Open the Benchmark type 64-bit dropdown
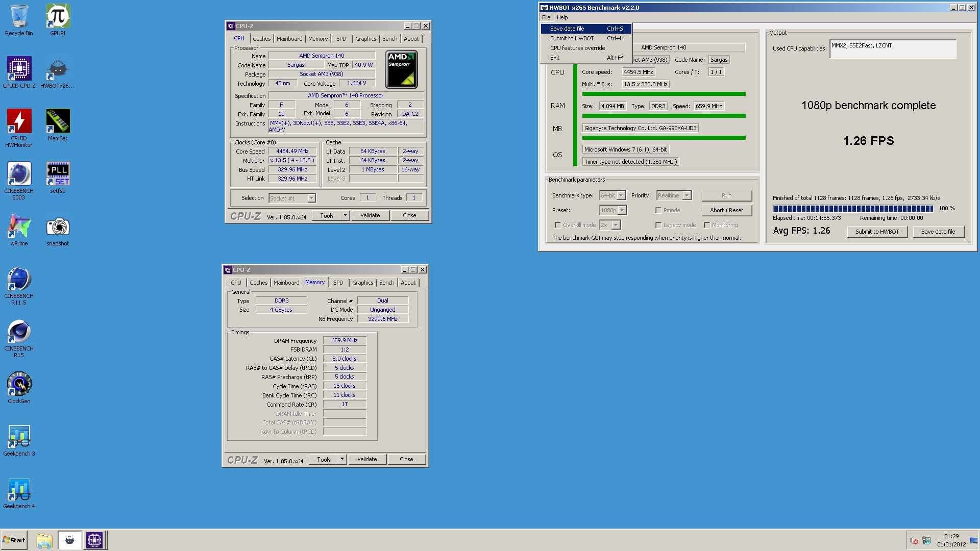Screen dimensions: 980x551 click(612, 195)
